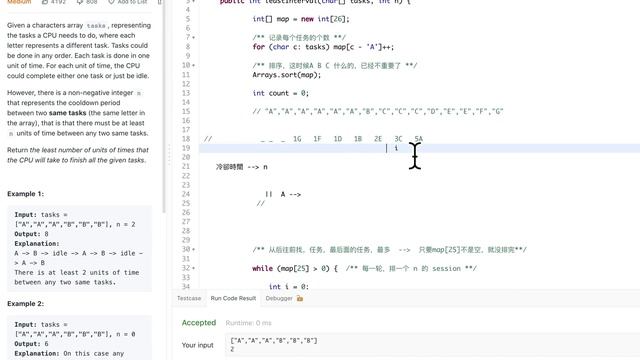Screen dimensions: 640x360
Task: Collapse the code block at line 7
Action: (193, 38)
